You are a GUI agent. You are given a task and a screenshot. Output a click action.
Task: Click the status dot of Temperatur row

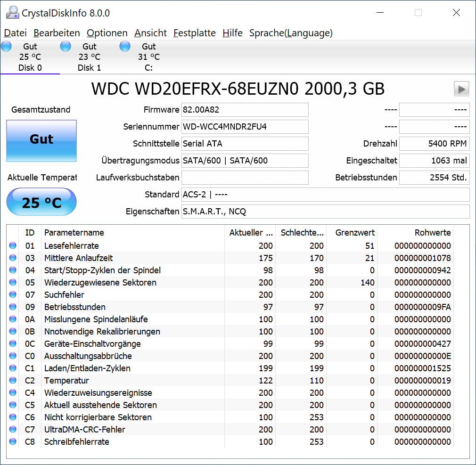click(x=13, y=380)
